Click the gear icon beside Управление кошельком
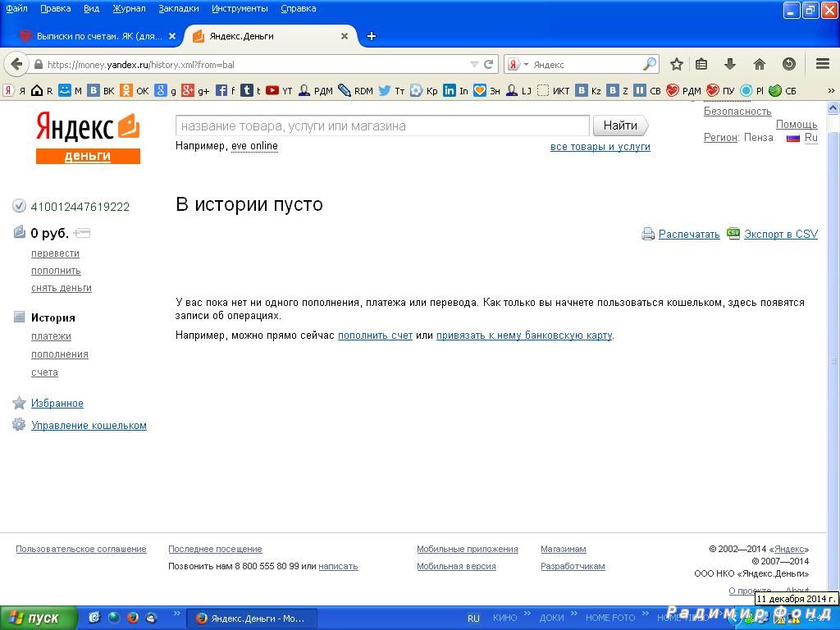 [19, 425]
